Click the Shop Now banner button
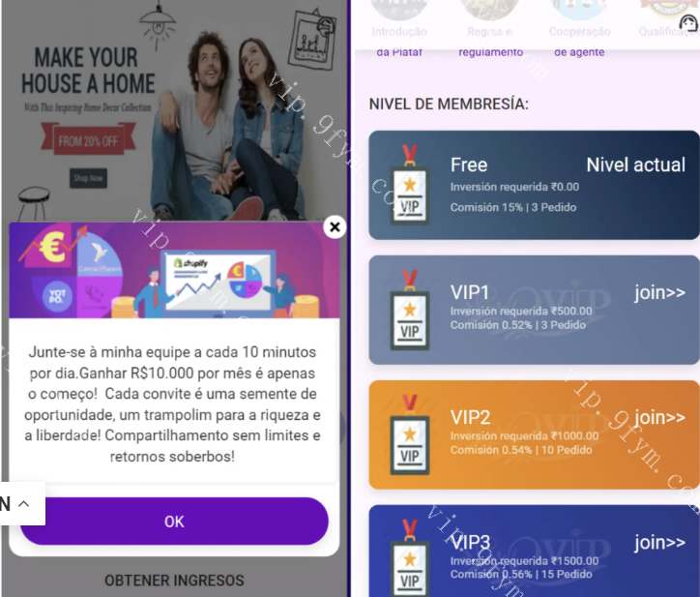Viewport: 700px width, 597px height. (x=88, y=178)
